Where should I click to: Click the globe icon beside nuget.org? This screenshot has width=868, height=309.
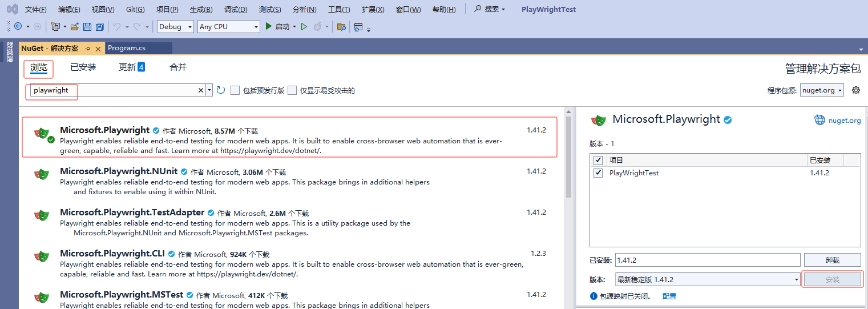click(820, 120)
